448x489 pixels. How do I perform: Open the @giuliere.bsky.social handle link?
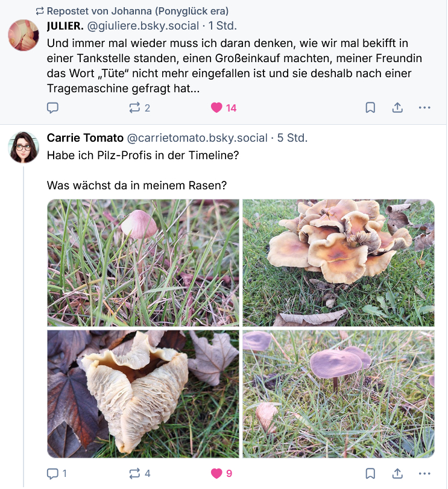[144, 26]
